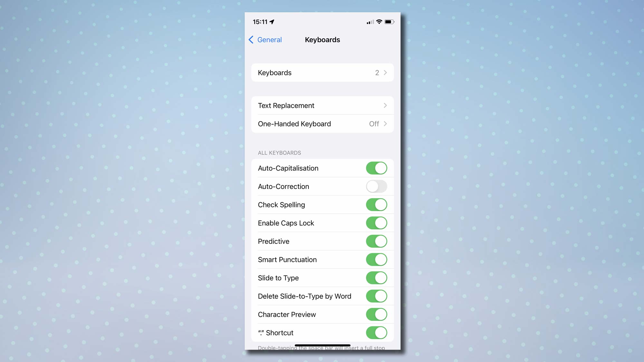The width and height of the screenshot is (644, 362).
Task: Open Text Replacement settings
Action: click(x=322, y=105)
